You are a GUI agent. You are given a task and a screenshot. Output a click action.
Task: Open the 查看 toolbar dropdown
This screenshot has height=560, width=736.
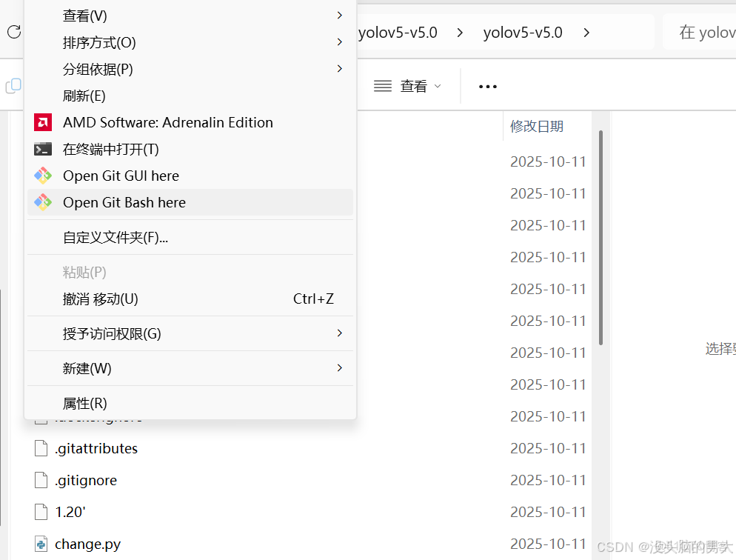click(x=415, y=86)
